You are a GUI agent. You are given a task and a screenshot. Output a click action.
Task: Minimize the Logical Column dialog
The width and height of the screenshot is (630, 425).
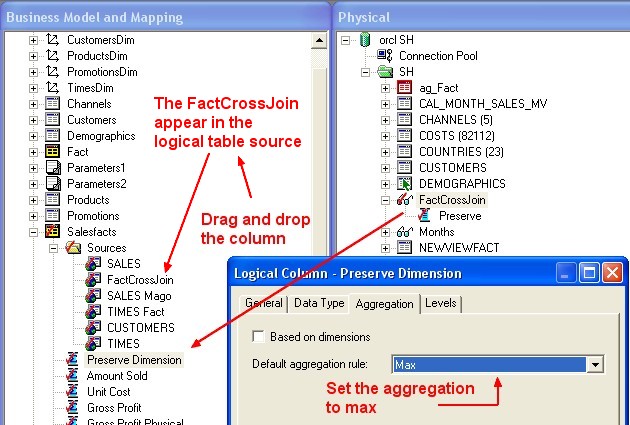(x=566, y=273)
